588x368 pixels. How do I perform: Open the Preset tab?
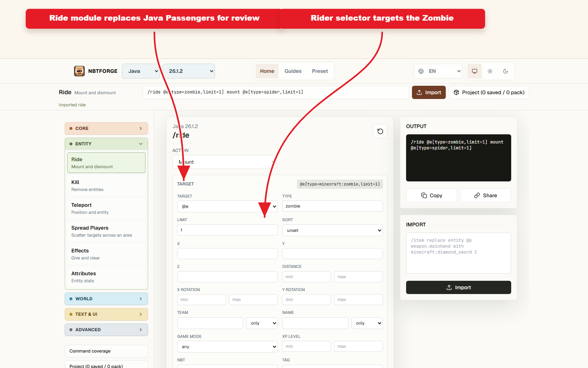[320, 71]
